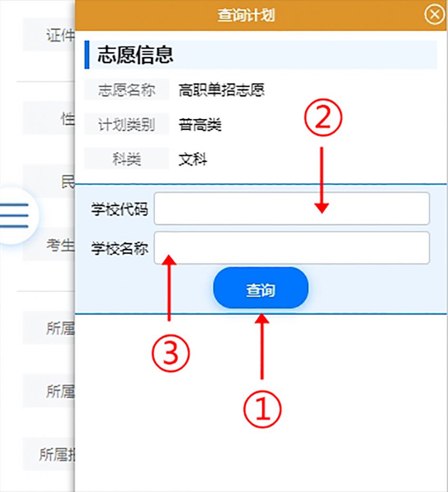Click the 志愿名称 label
Viewport: 448px width, 492px height.
point(127,90)
